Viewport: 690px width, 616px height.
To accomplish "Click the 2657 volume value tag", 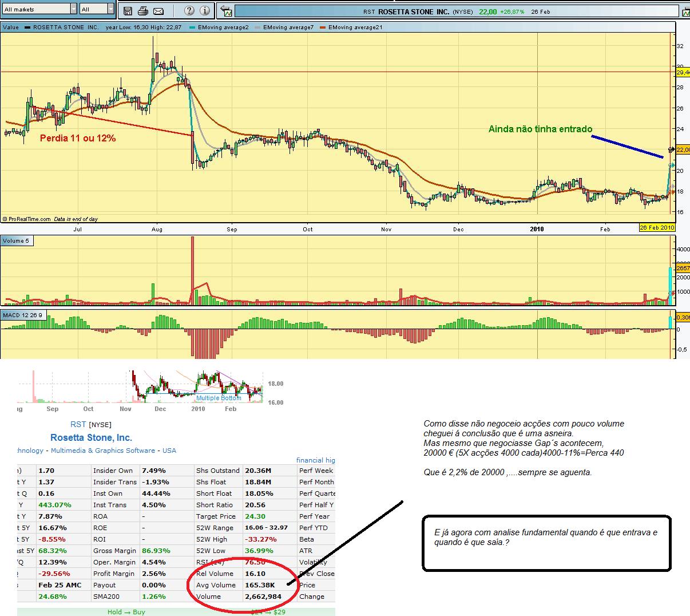I will coord(683,268).
